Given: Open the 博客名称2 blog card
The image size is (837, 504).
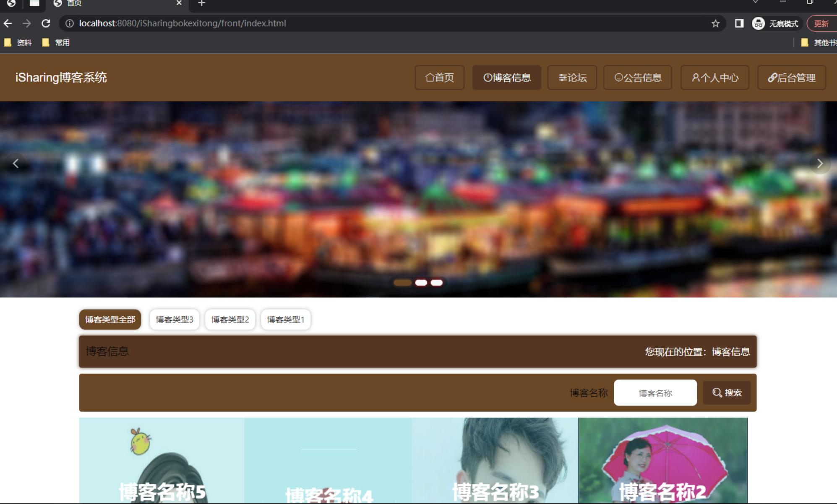Looking at the screenshot, I should click(663, 460).
